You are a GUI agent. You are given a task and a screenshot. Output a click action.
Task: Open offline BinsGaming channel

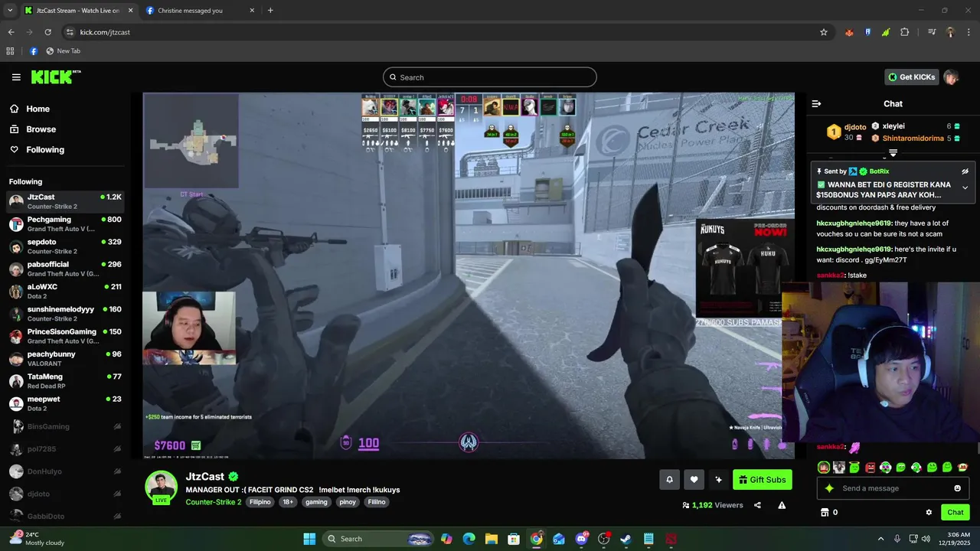(65, 426)
